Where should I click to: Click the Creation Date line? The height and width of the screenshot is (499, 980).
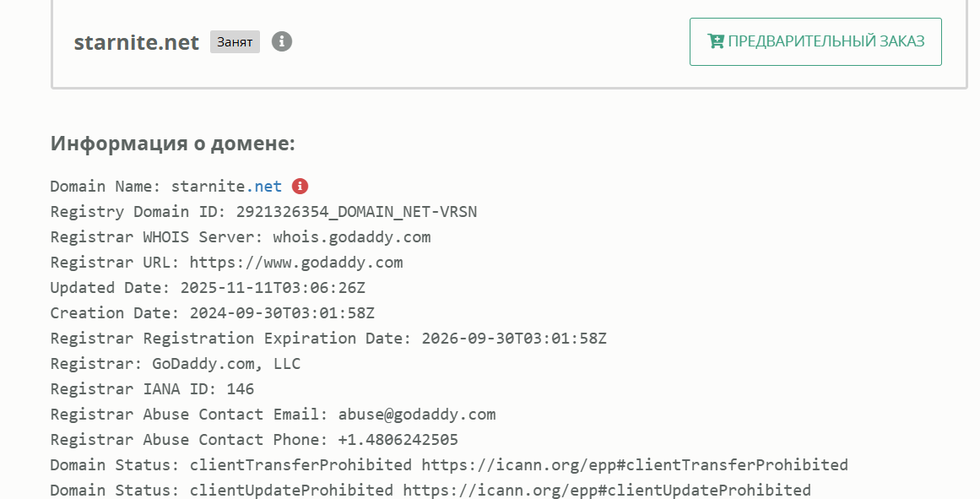point(212,313)
